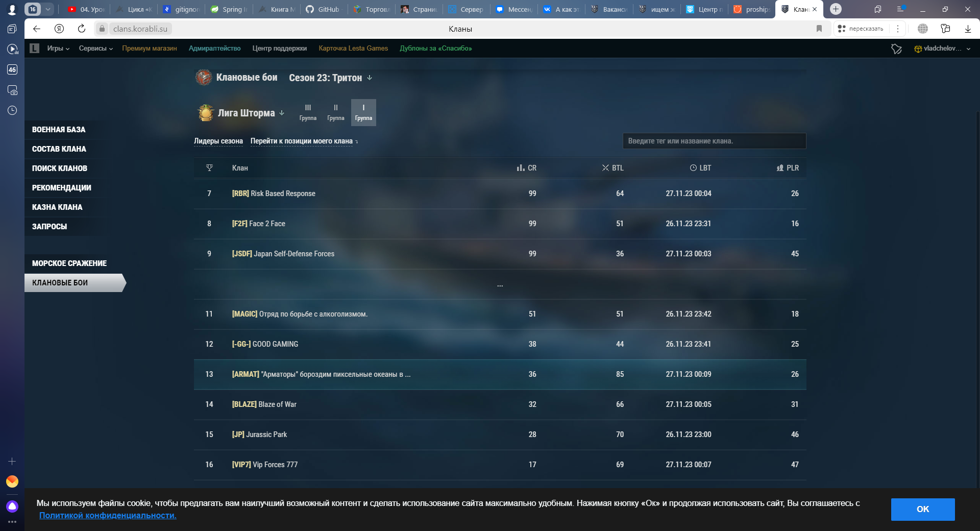980x531 pixels.
Task: Expand the Season 23: Тритон selector
Action: coord(331,78)
